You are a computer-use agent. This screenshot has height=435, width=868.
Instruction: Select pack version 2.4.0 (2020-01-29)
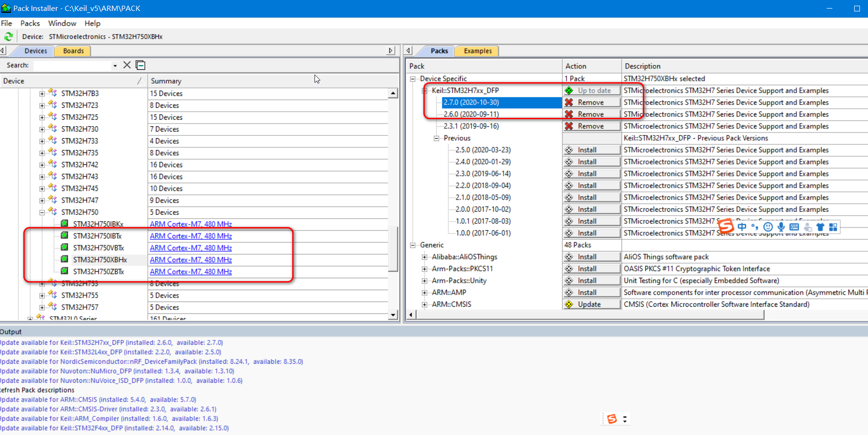483,161
